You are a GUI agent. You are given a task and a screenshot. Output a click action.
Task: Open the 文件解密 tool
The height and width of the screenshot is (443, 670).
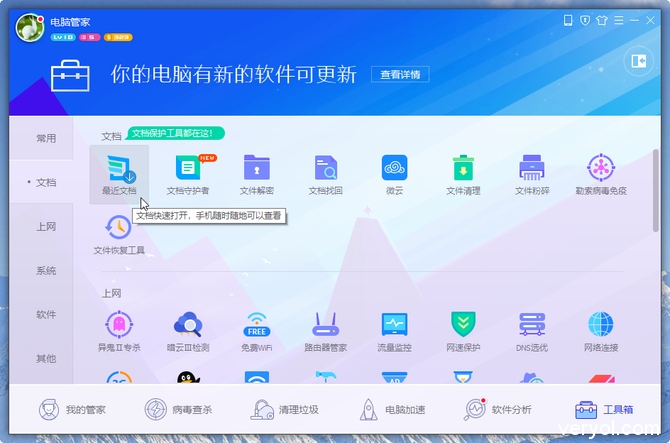pos(257,175)
